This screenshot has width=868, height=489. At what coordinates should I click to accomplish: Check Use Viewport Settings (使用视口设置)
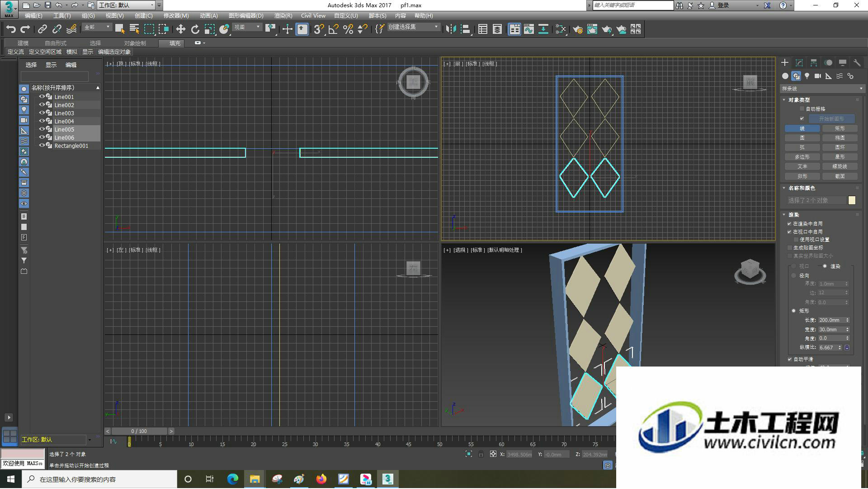[x=796, y=240]
